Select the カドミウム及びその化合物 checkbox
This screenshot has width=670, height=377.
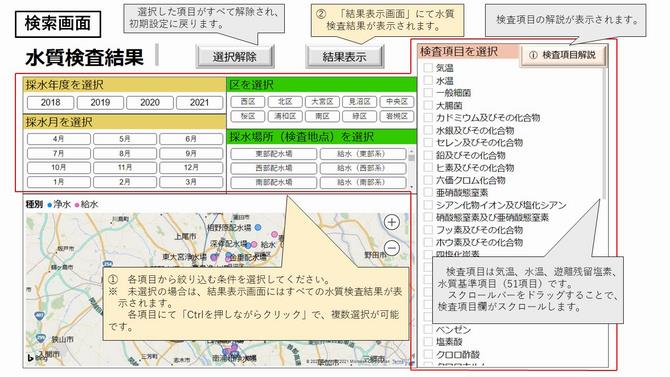[x=428, y=118]
